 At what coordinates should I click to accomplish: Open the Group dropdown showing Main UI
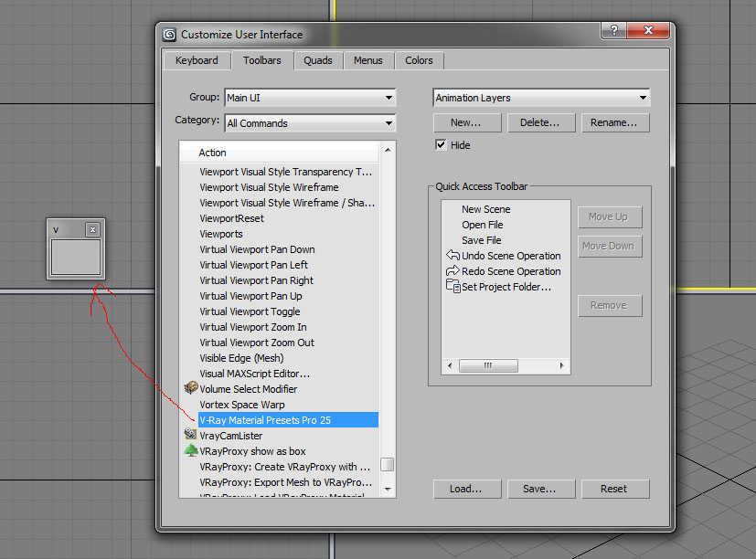(309, 98)
